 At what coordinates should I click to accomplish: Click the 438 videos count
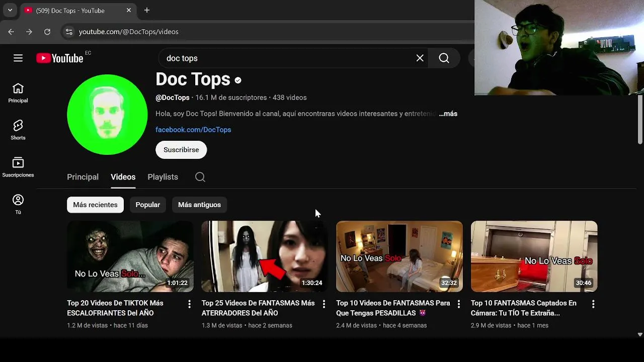(290, 98)
